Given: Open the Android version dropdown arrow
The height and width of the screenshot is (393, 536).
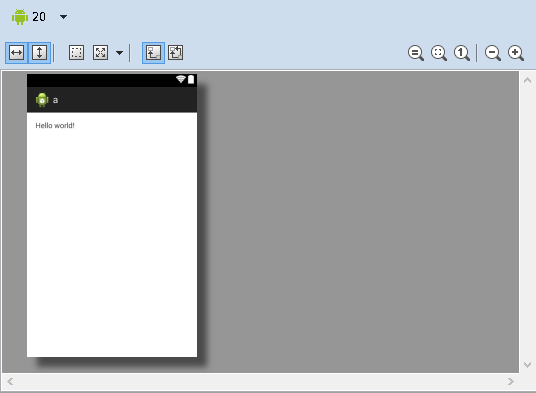Looking at the screenshot, I should tap(64, 16).
